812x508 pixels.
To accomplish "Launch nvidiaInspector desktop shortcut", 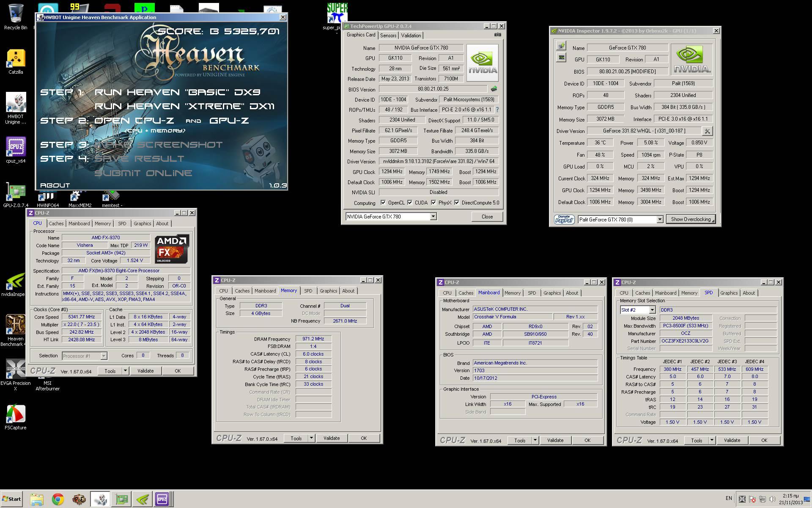I will pos(14,284).
